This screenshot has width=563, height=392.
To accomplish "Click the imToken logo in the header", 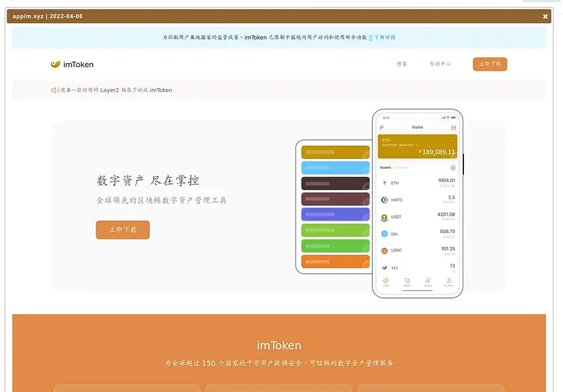I will point(72,64).
